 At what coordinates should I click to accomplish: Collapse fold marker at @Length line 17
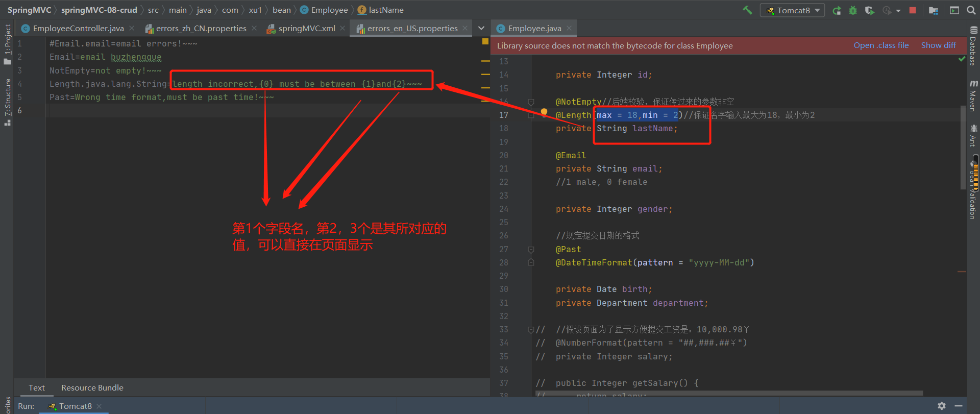pos(531,115)
